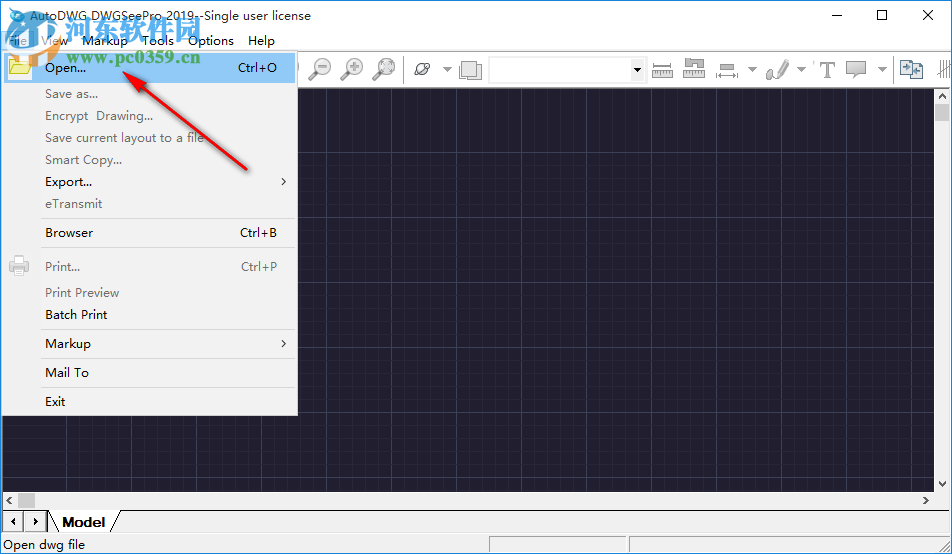
Task: Click the layers stacked squares icon
Action: pyautogui.click(x=470, y=70)
